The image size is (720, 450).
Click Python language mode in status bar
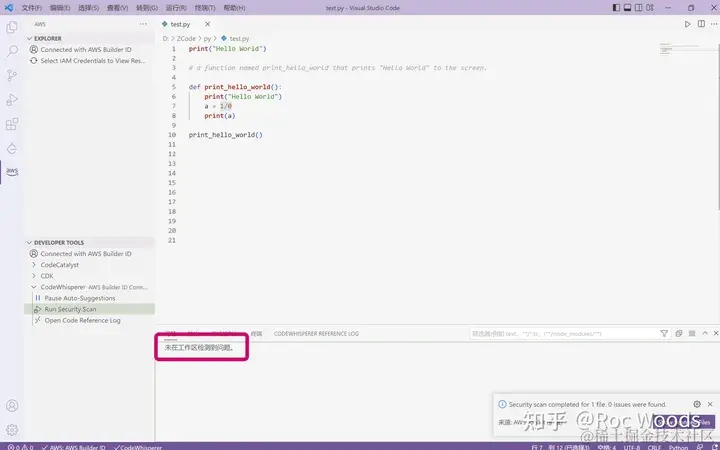pos(678,447)
